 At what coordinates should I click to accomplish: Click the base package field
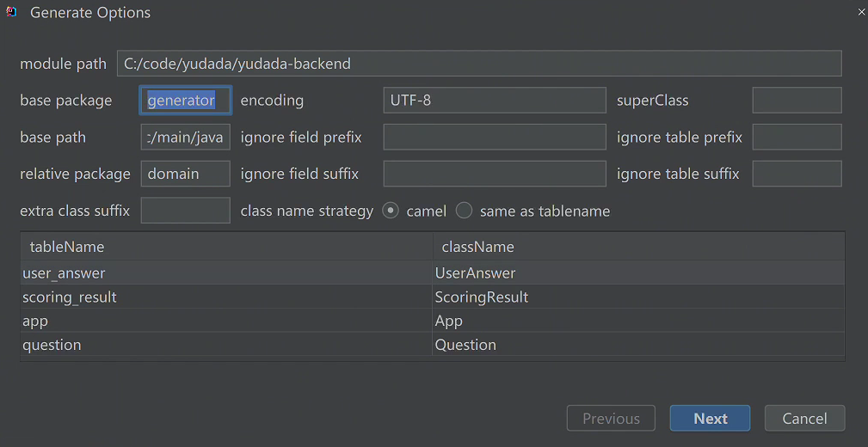pos(186,100)
